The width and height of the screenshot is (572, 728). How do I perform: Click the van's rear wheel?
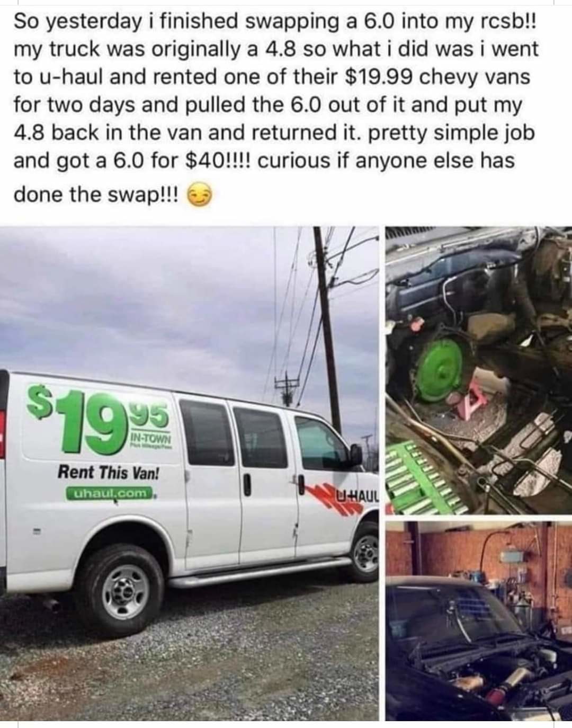pos(120,589)
